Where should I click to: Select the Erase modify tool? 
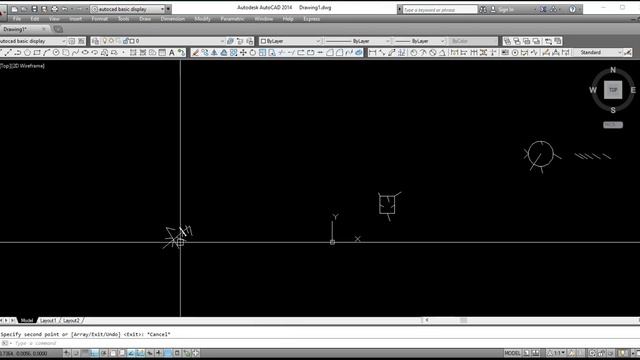(x=195, y=53)
